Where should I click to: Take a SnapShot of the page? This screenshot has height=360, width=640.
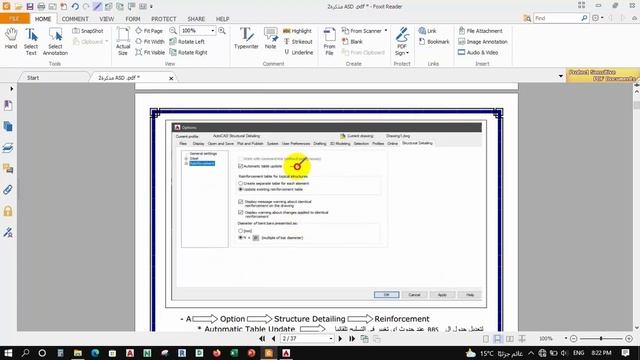88,31
